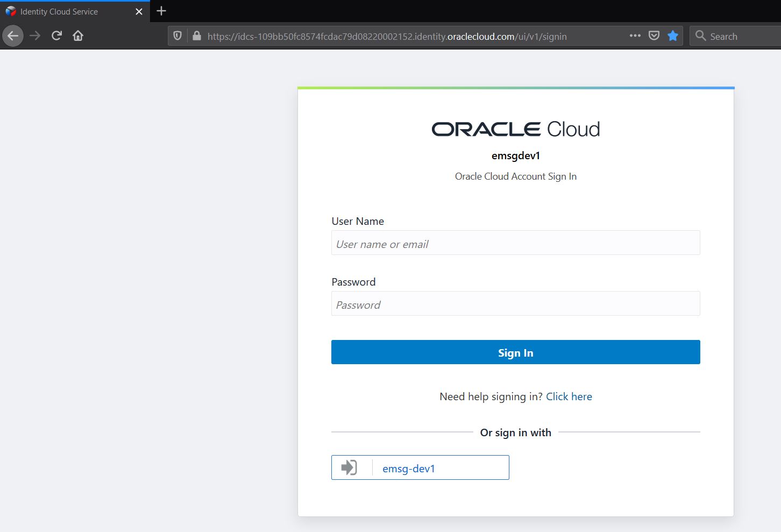Open the browser home page
Viewport: 781px width, 532px height.
coord(77,36)
